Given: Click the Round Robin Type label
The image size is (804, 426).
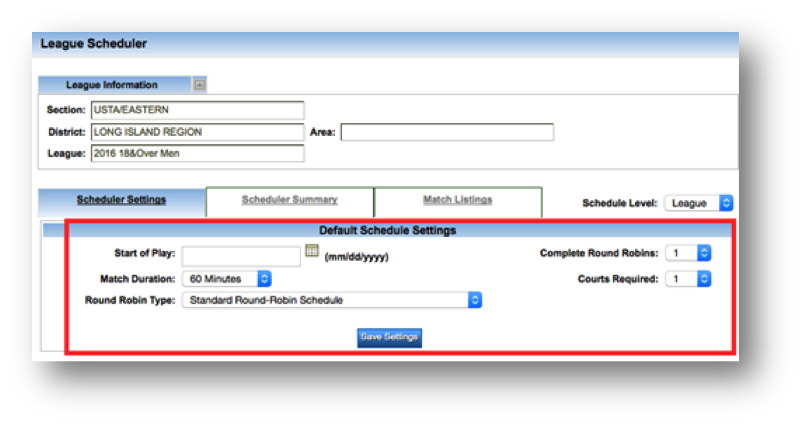Looking at the screenshot, I should click(130, 300).
